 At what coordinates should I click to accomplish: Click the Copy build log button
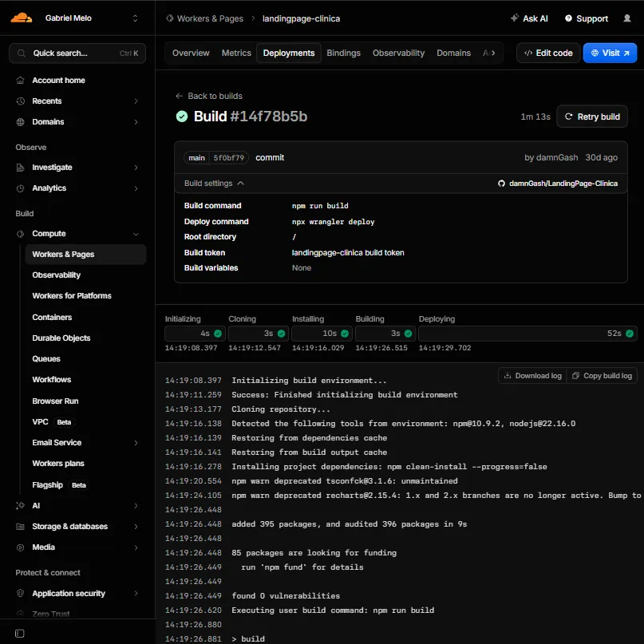[x=602, y=376]
